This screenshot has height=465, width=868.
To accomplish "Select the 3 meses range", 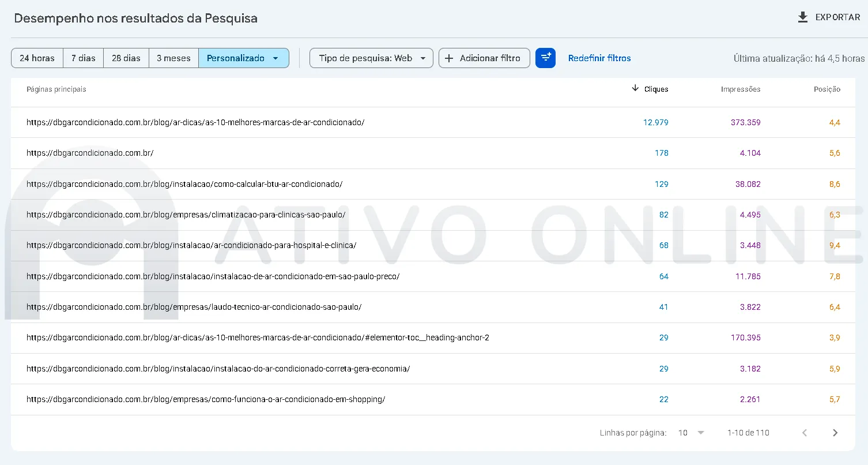I will (173, 58).
